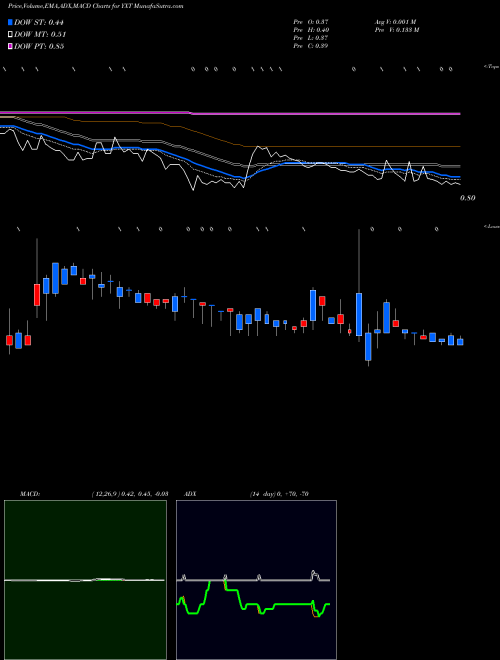500x660 pixels.
Task: Click the 'Pre O: 0.37' value
Action: point(311,22)
